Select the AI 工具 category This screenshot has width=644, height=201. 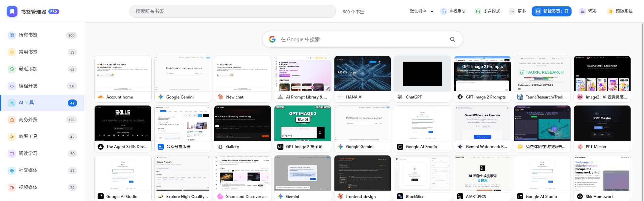coord(42,103)
